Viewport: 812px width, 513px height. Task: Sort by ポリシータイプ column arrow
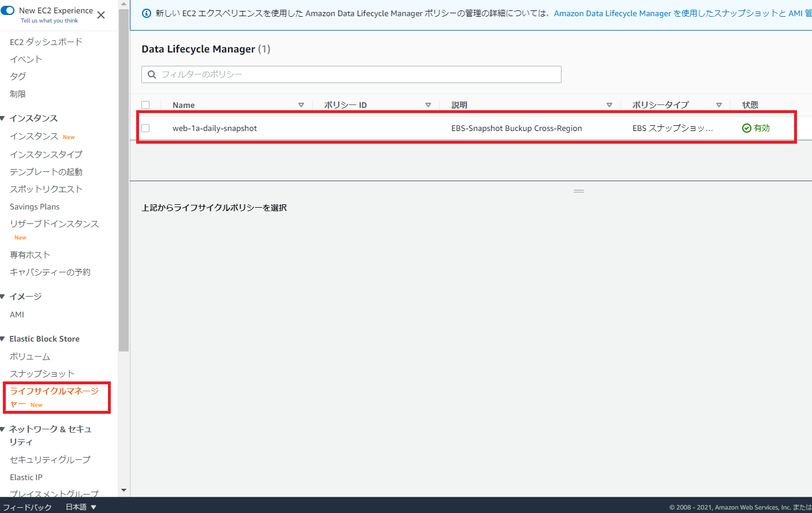(x=719, y=105)
